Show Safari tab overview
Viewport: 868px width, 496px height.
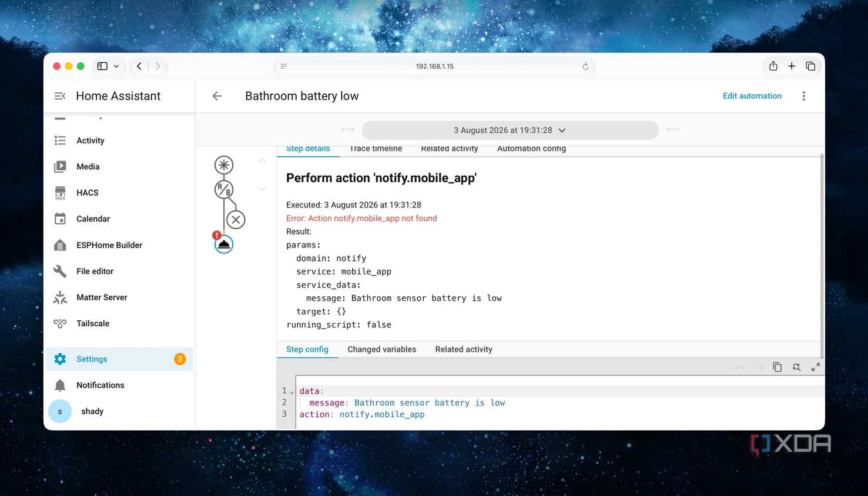coord(810,66)
